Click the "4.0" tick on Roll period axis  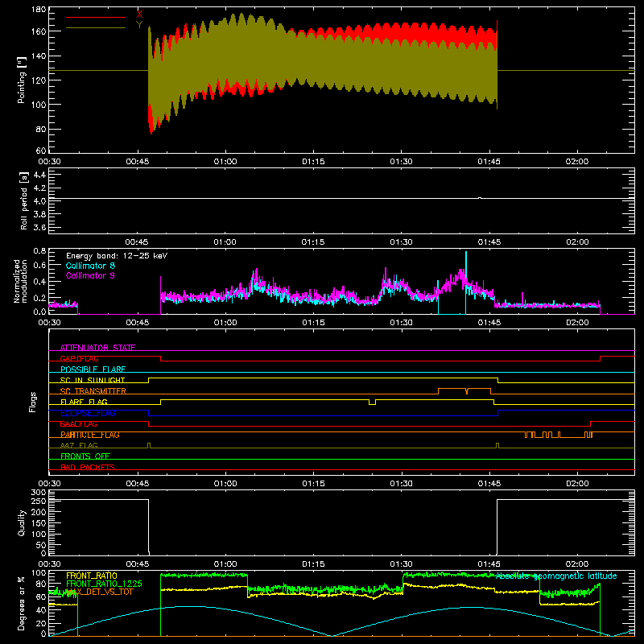(39, 201)
